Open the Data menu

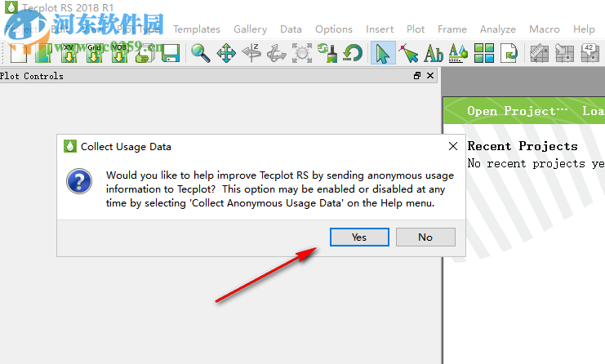coord(291,29)
